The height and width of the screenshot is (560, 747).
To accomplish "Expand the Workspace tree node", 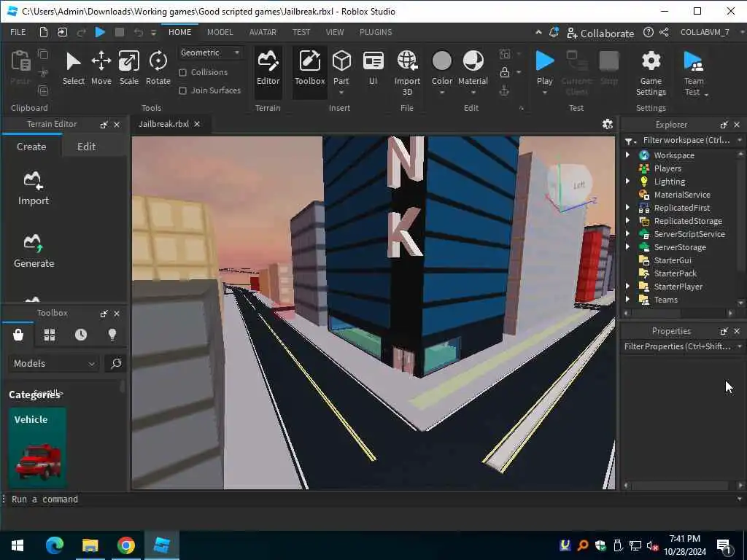I will [x=627, y=155].
